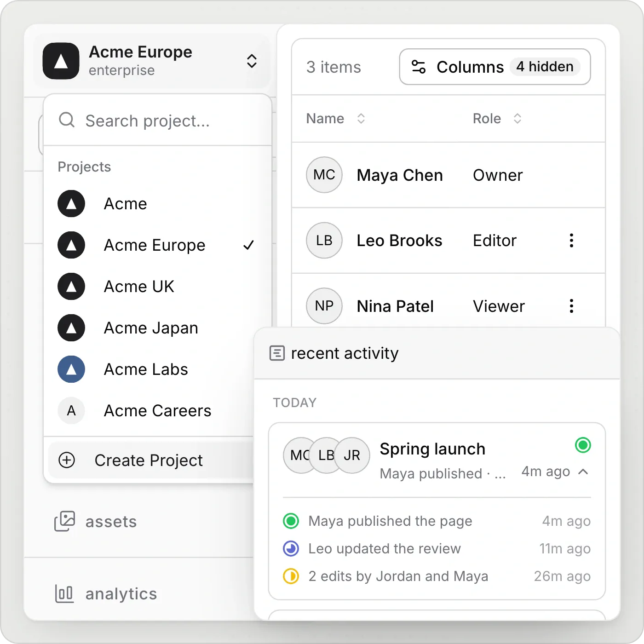Click Maya Chen's MC avatar

[x=324, y=175]
